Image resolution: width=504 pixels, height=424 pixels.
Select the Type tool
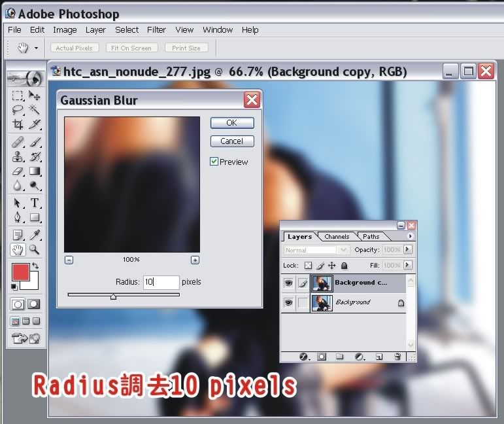[35, 203]
